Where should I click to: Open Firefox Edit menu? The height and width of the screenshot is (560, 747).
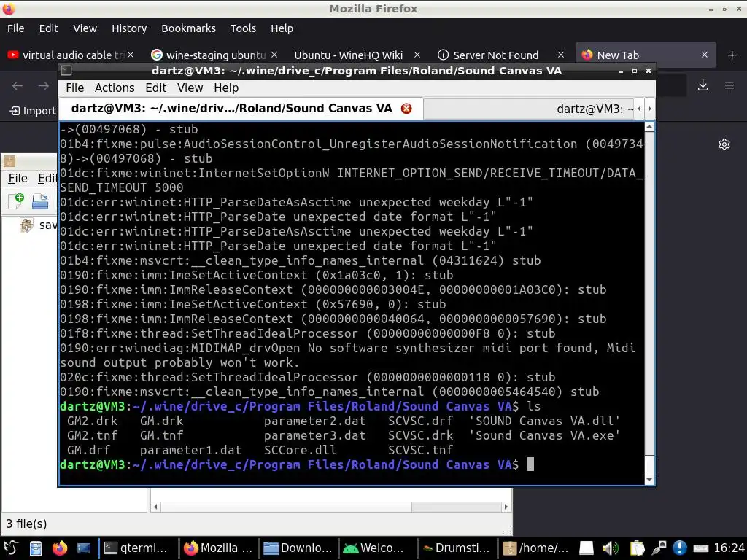[49, 28]
